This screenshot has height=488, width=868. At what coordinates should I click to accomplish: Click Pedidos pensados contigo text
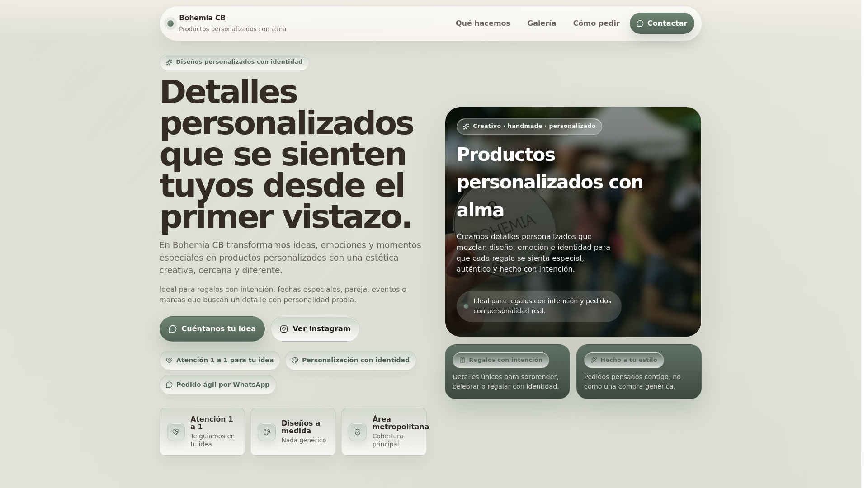(632, 382)
